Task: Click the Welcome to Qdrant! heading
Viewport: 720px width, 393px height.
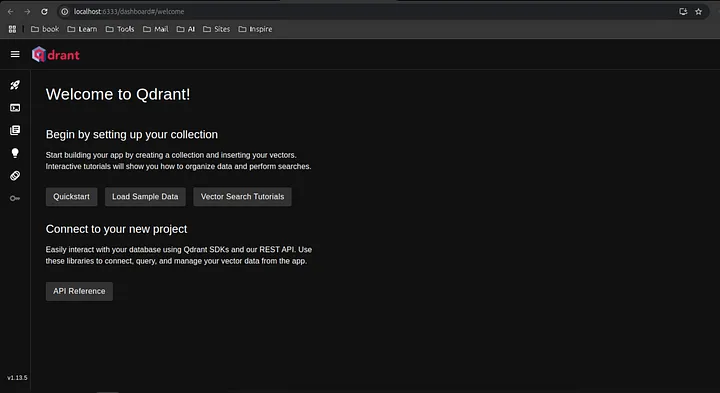Action: click(x=118, y=94)
